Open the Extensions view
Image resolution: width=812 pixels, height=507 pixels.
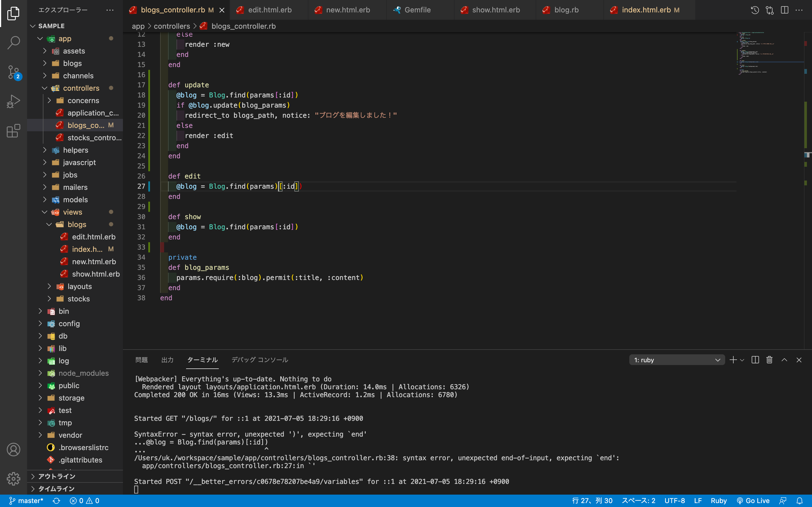coord(14,131)
